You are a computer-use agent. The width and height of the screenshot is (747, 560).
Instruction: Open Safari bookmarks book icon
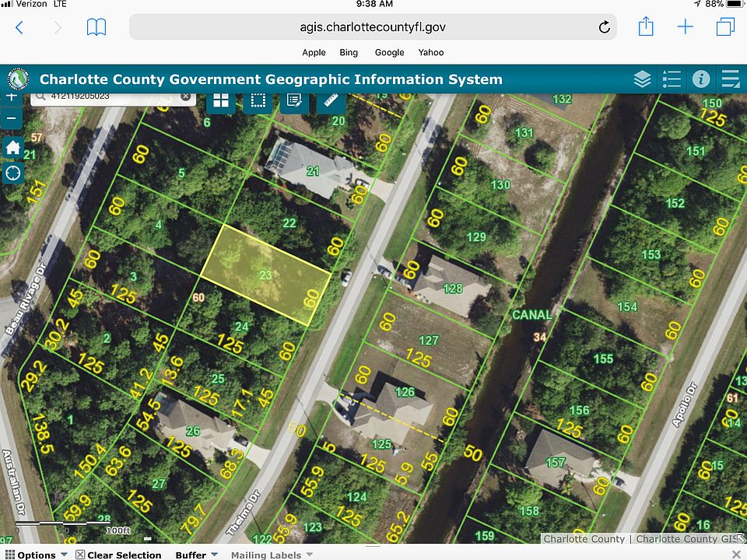(x=96, y=27)
